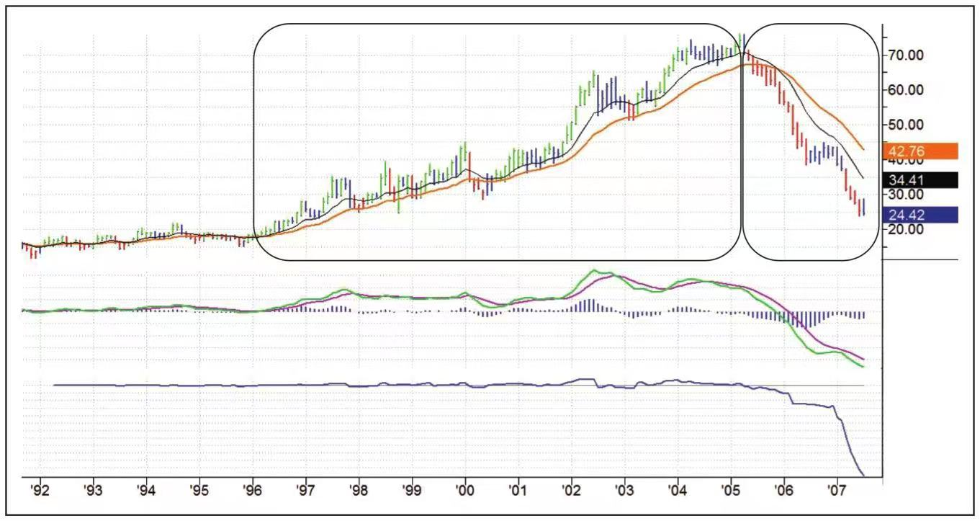The height and width of the screenshot is (521, 980).
Task: Select the '99 year label on time axis
Action: tap(412, 491)
